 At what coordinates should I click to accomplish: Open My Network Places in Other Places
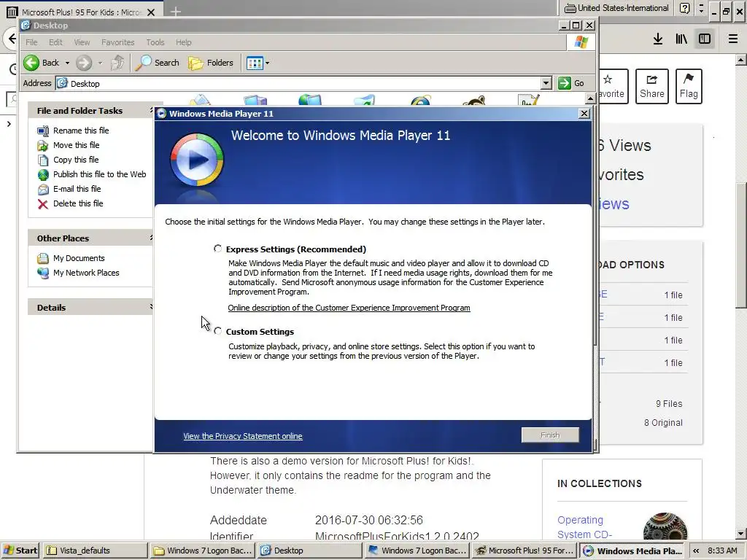tap(86, 273)
